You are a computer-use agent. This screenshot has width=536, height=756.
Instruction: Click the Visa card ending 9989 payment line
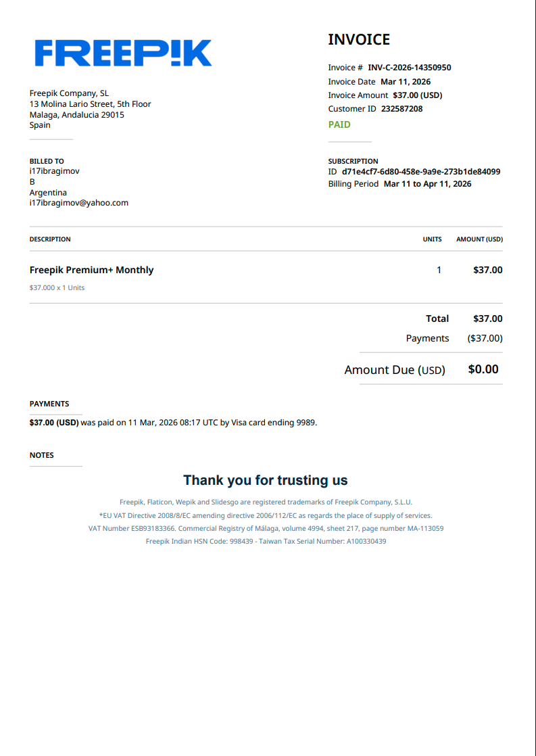174,423
